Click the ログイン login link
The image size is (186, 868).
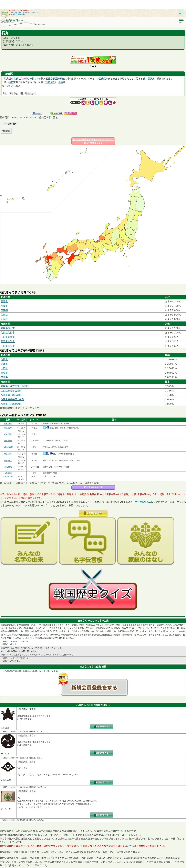click(x=43, y=671)
